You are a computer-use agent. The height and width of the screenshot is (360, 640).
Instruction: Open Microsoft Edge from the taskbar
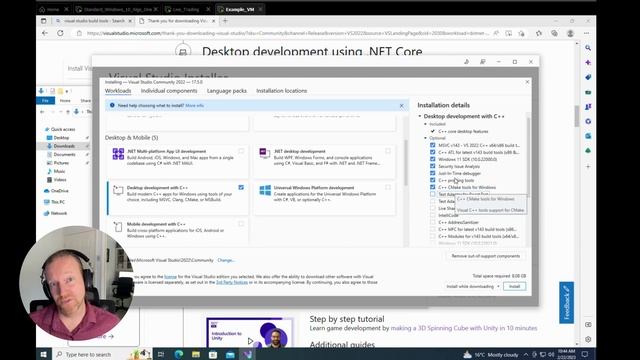(x=179, y=354)
